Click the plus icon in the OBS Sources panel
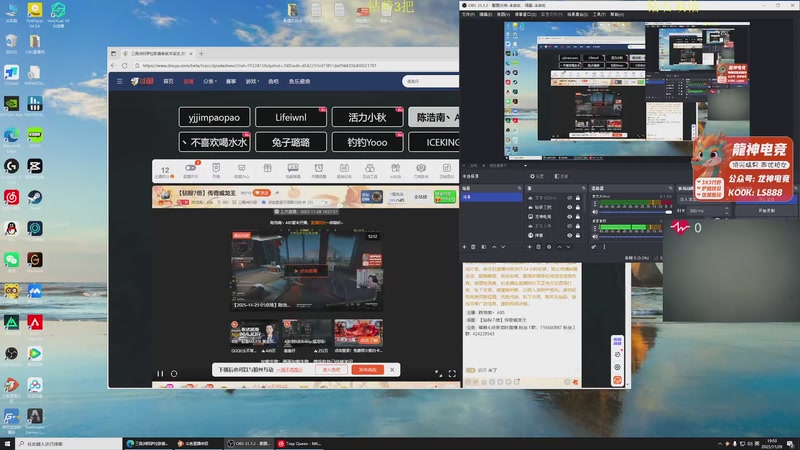 pos(530,247)
